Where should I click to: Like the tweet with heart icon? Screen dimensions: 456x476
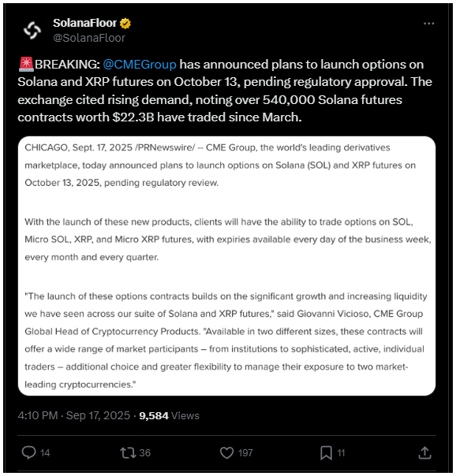pos(226,452)
